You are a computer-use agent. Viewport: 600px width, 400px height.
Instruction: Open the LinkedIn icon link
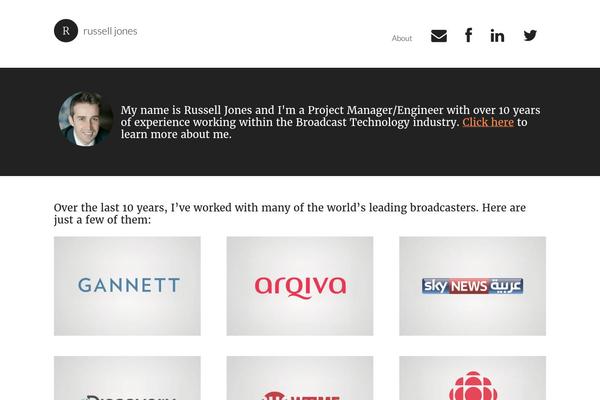pyautogui.click(x=497, y=36)
